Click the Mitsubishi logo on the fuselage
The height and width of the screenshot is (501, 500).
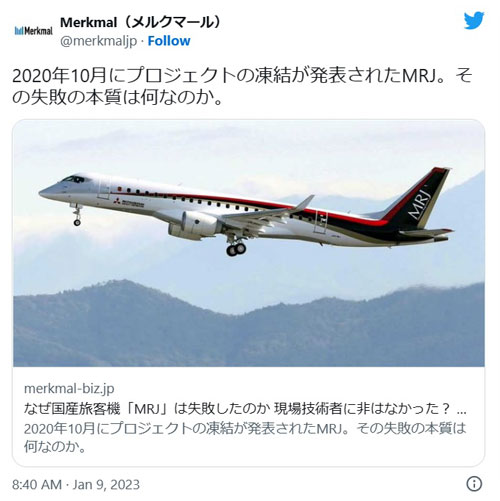click(117, 202)
